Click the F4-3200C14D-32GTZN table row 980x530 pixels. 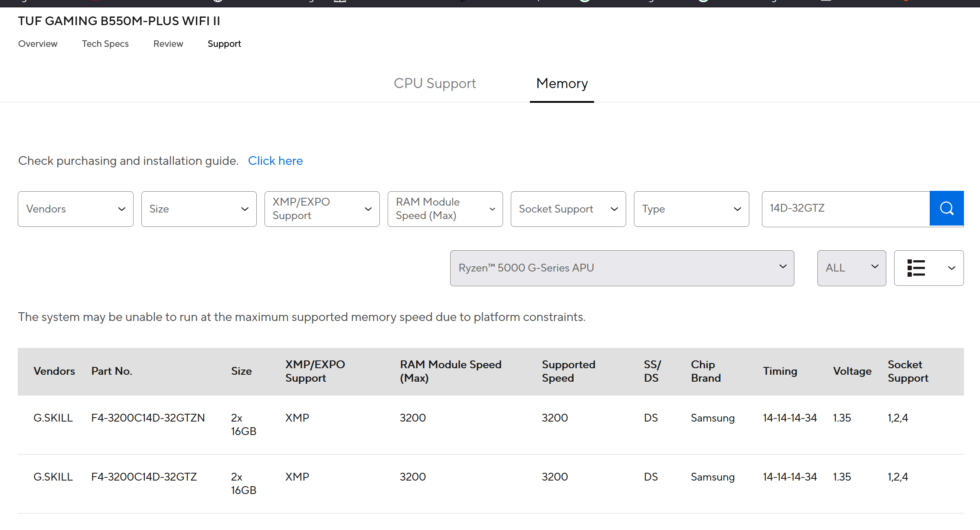148,418
